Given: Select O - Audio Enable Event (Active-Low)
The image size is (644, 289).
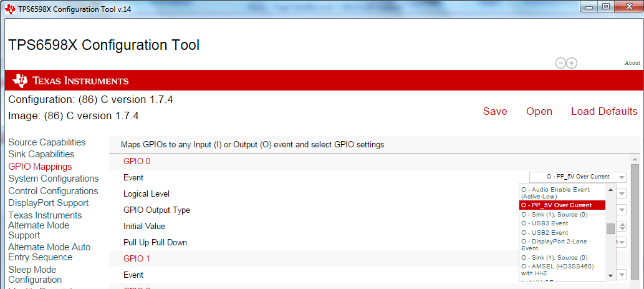Looking at the screenshot, I should (555, 193).
